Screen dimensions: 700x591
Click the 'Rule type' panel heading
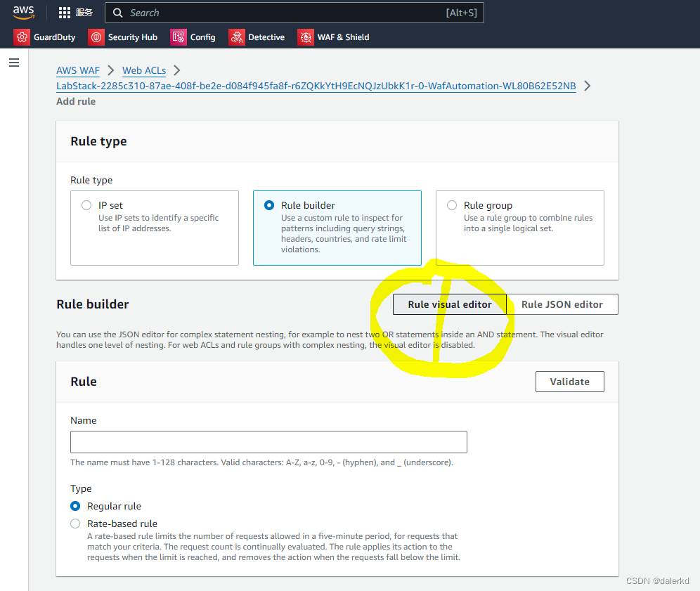pyautogui.click(x=98, y=141)
